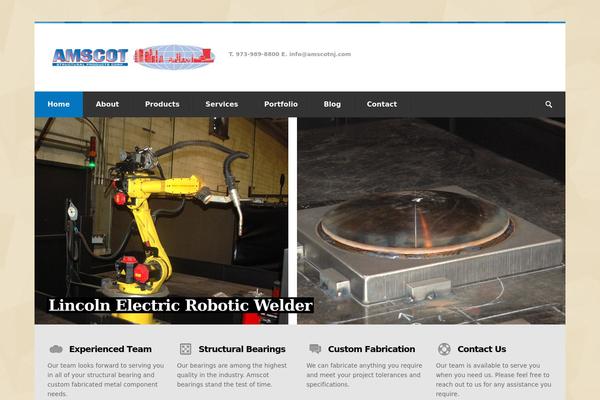Click the info@amscotnj.com email address

pyautogui.click(x=320, y=54)
